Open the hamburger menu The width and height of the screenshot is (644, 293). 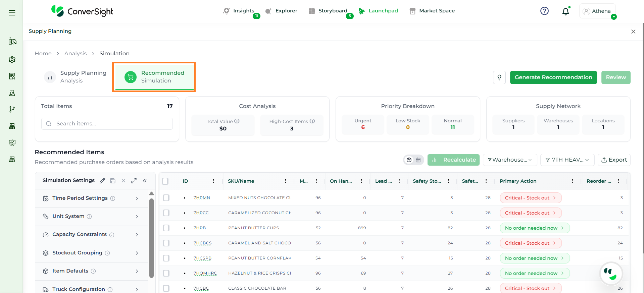click(x=12, y=13)
